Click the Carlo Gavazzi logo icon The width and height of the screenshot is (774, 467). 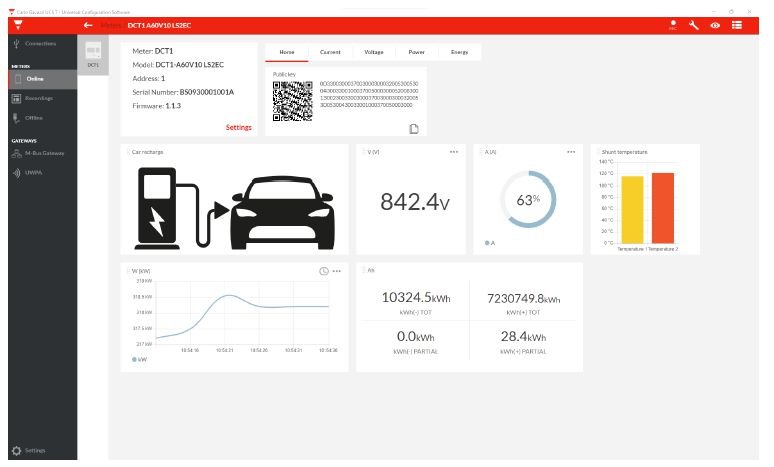pyautogui.click(x=17, y=24)
